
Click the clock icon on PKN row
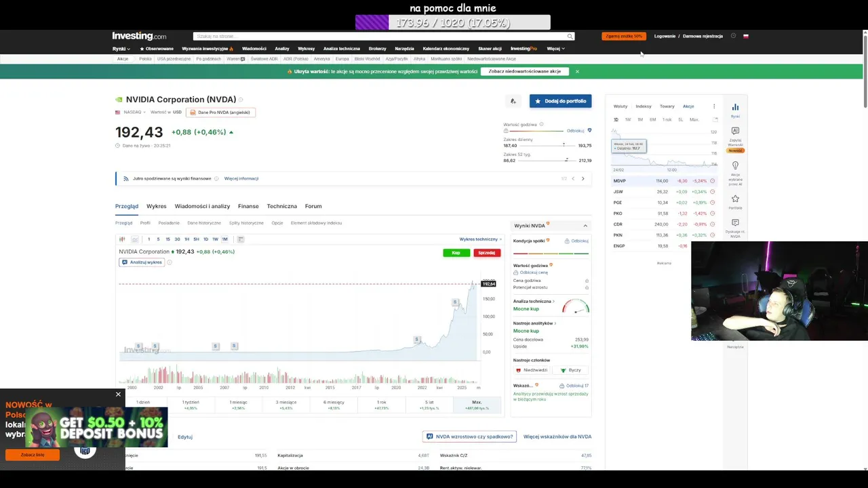pyautogui.click(x=712, y=235)
